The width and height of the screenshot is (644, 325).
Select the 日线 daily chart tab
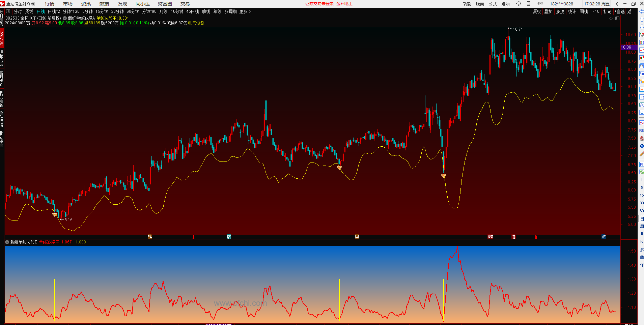[41, 11]
